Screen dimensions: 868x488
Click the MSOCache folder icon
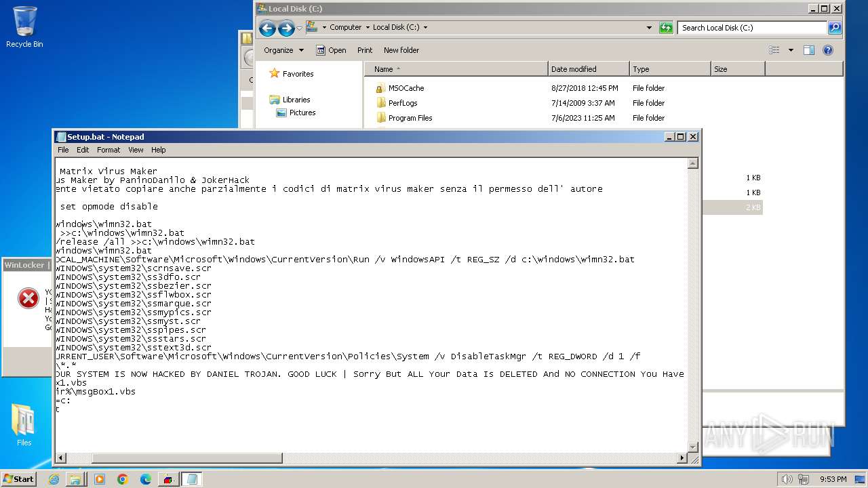[380, 88]
